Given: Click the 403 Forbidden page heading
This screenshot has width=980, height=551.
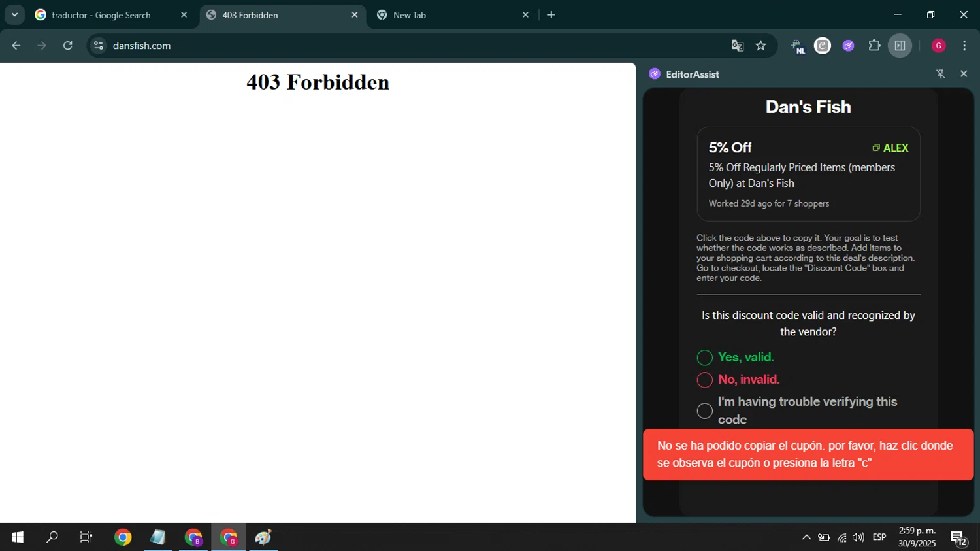Looking at the screenshot, I should coord(318,82).
